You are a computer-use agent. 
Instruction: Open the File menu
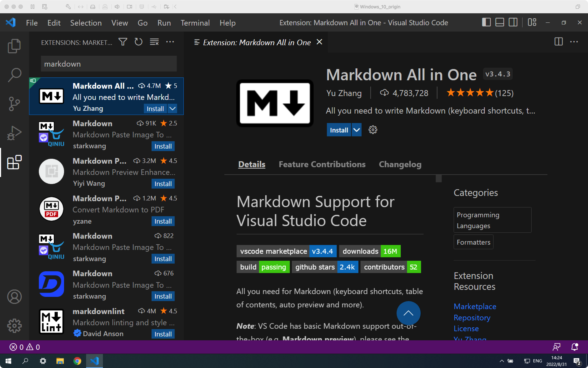click(x=32, y=23)
